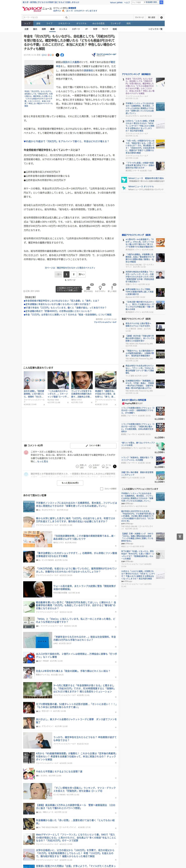Click もっと見る(42件) comments button
This screenshot has height=868, width=186.
(70, 483)
